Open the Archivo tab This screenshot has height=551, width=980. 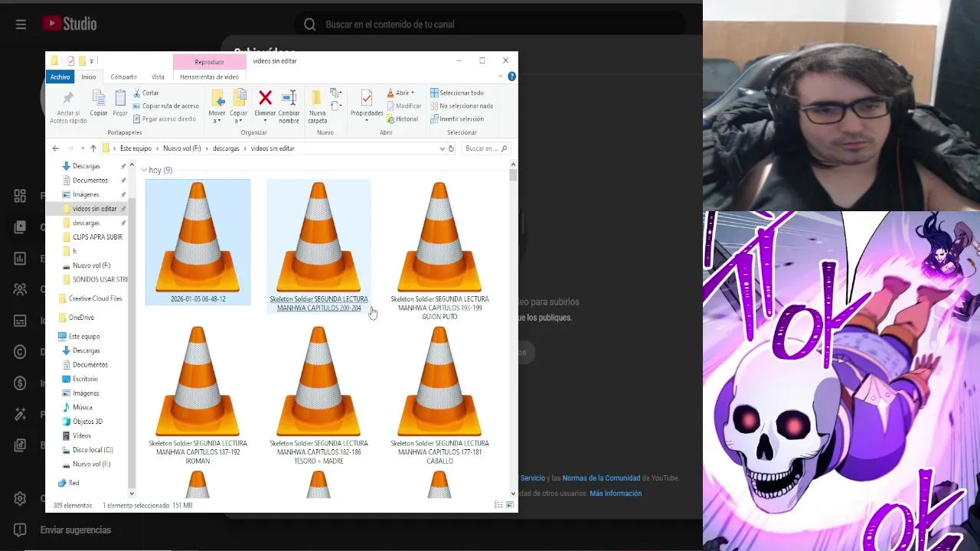point(60,77)
